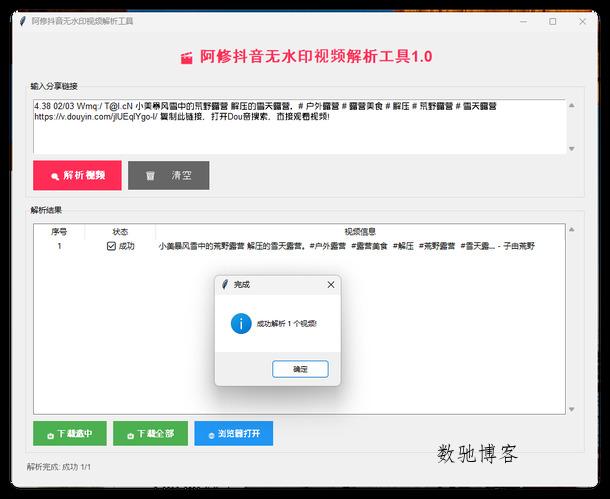
Task: Click the feather icon in 完成 dialog title
Action: (x=225, y=284)
